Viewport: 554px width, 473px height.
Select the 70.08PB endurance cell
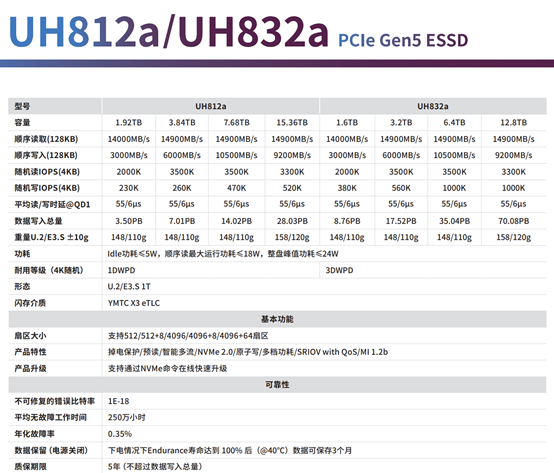513,221
